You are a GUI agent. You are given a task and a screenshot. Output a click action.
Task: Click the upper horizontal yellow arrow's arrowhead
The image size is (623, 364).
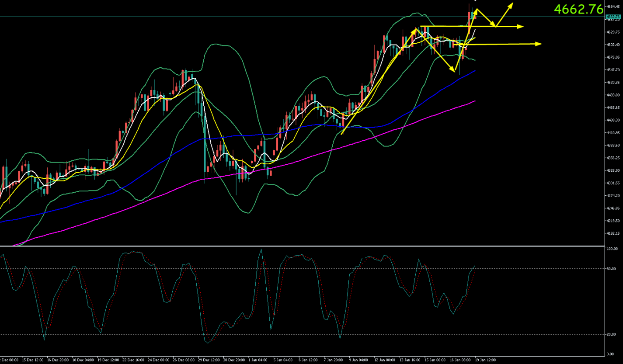520,27
